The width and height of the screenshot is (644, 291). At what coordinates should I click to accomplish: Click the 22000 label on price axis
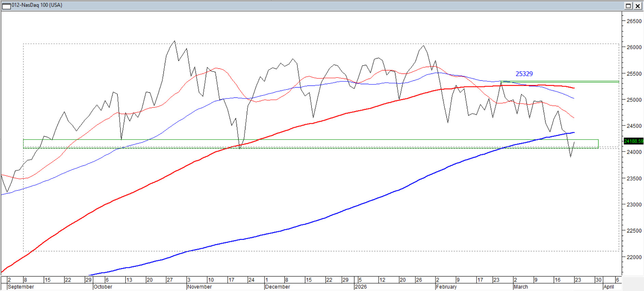pos(634,257)
